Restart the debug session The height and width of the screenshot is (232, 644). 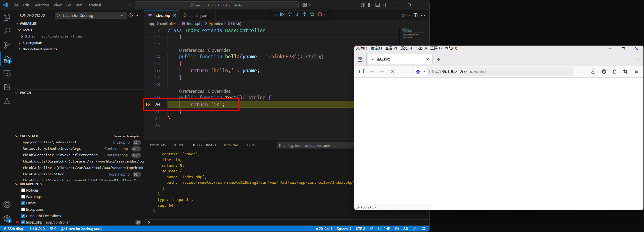(312, 14)
